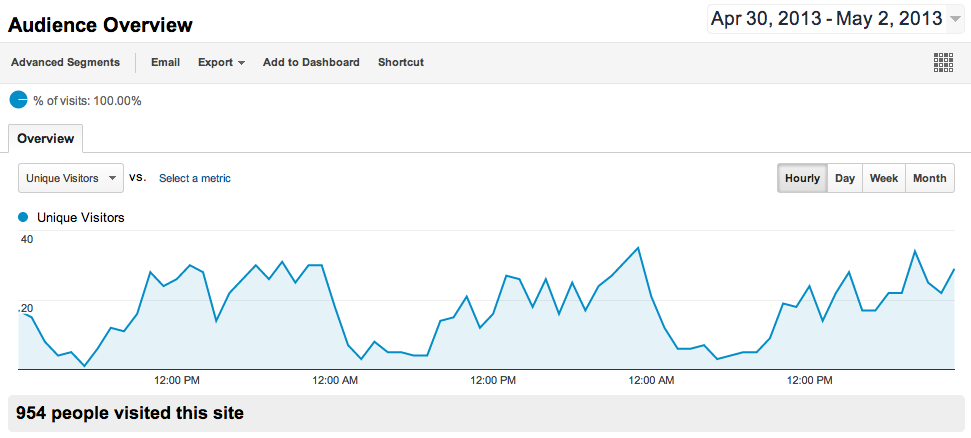Click the Apr 30, 2013 - May 2, 2013 date range
Viewport: 971px width, 438px height.
click(x=827, y=19)
